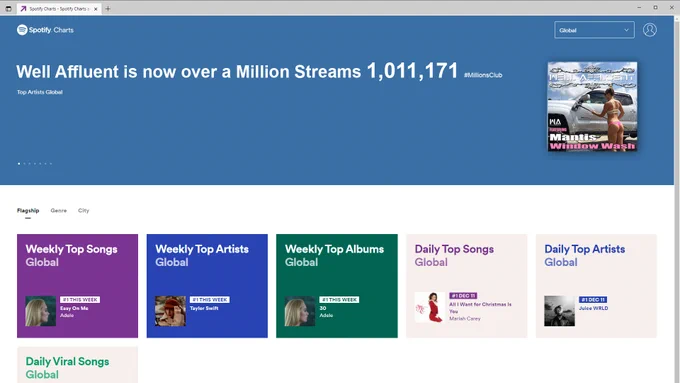Image resolution: width=680 pixels, height=383 pixels.
Task: Click the vertical page scrollbar
Action: (677, 200)
